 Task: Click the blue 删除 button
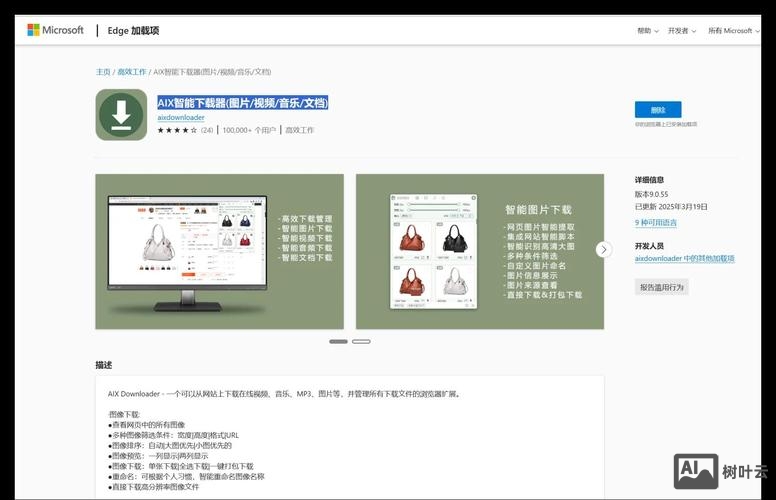658,109
